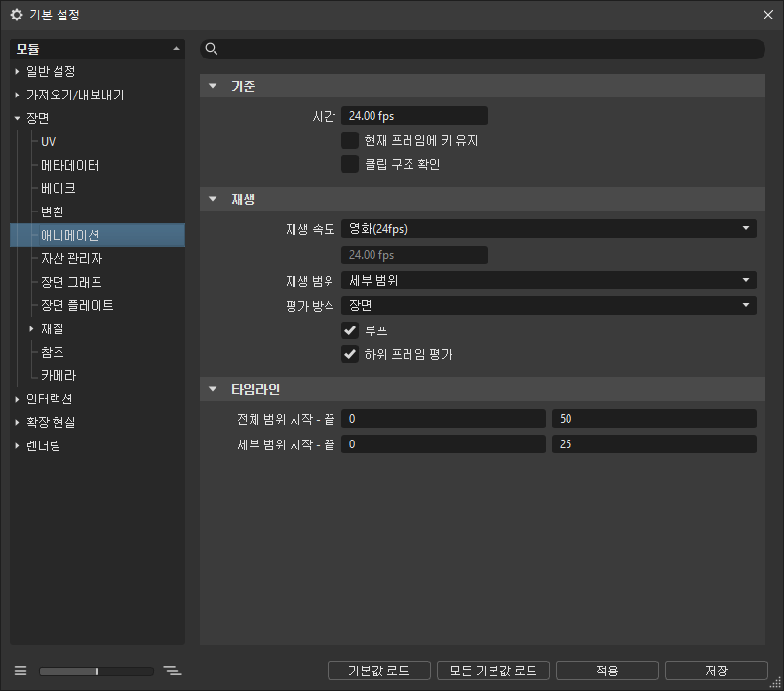Click 기본값 로드 button
The image size is (784, 691).
(x=379, y=671)
